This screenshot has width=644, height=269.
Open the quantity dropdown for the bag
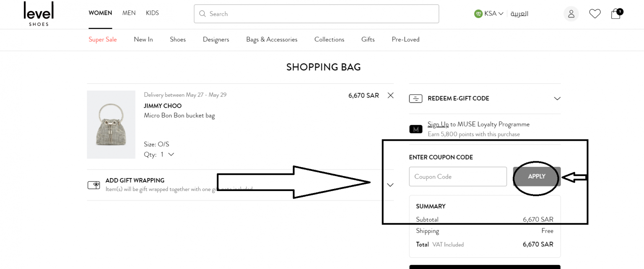pyautogui.click(x=171, y=154)
